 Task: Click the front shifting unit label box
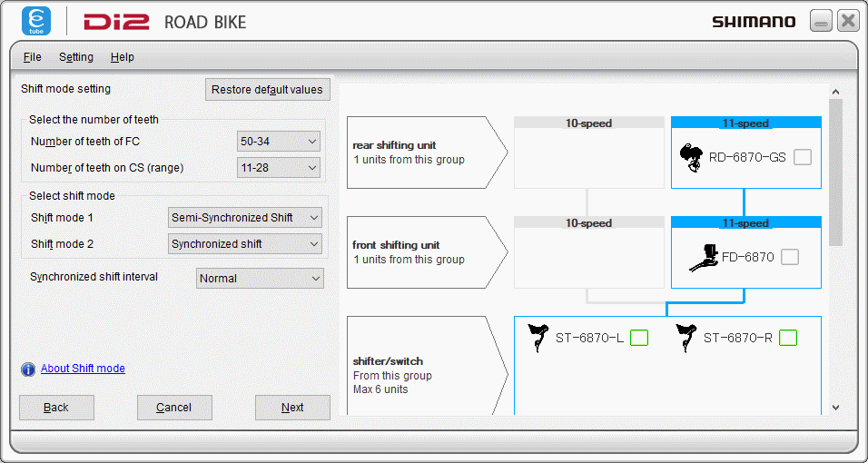coord(427,252)
